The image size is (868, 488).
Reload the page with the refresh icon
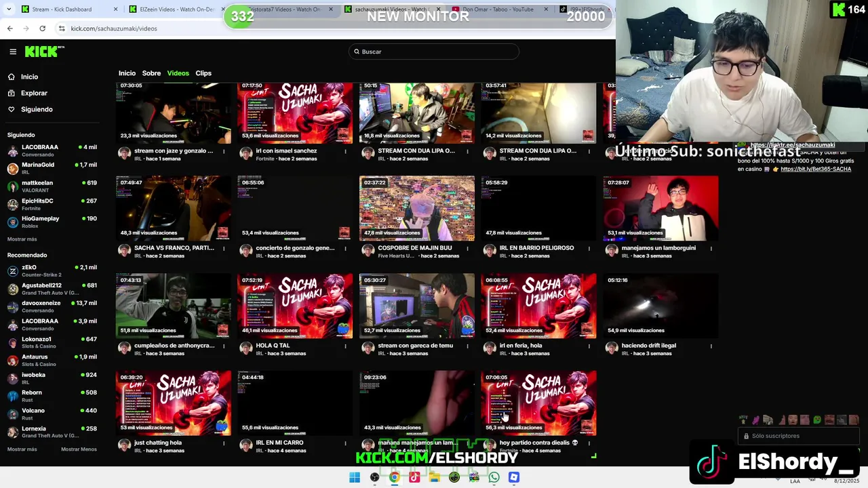(x=42, y=28)
